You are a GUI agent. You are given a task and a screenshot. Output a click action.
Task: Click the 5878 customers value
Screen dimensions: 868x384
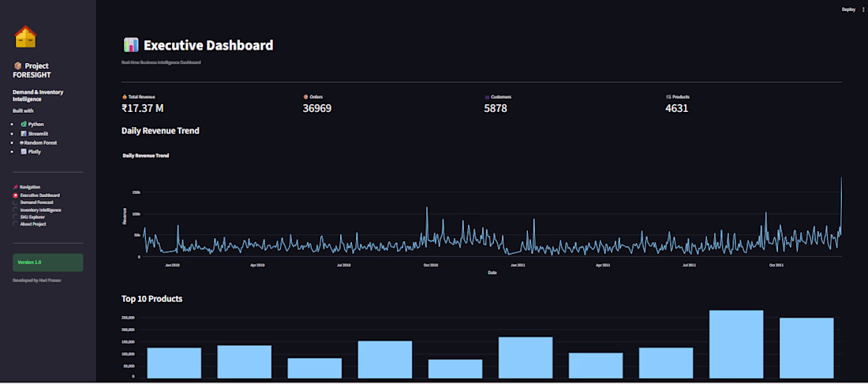pos(496,109)
